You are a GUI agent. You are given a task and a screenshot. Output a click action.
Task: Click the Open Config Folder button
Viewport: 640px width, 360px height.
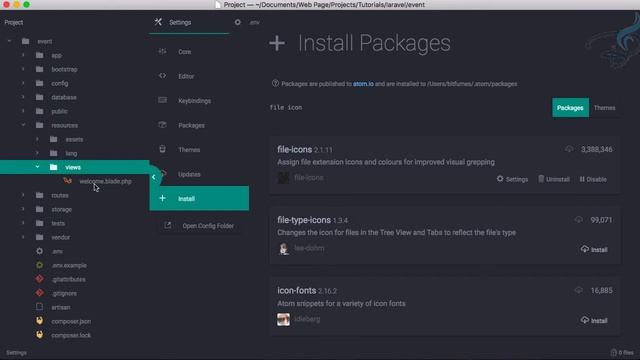pyautogui.click(x=200, y=226)
